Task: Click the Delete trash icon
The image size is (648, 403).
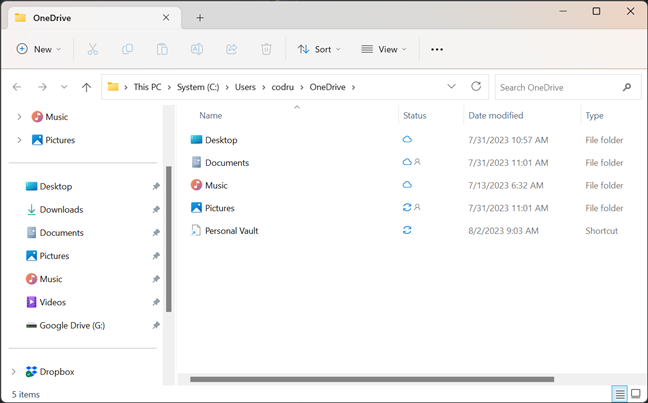Action: [x=266, y=49]
